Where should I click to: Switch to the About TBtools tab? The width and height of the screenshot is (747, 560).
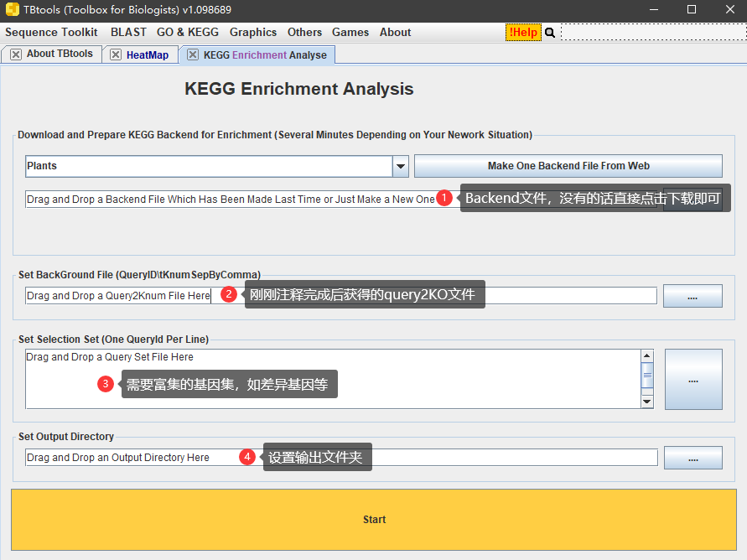coord(60,54)
